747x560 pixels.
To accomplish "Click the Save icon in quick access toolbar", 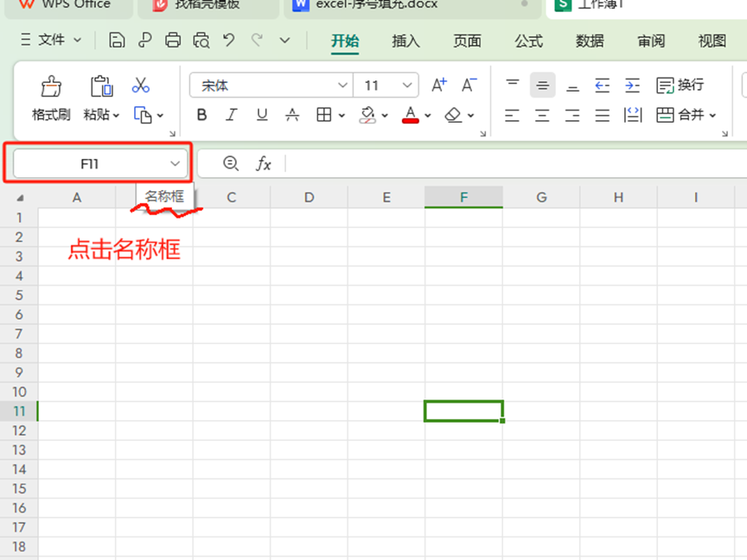I will click(x=117, y=40).
